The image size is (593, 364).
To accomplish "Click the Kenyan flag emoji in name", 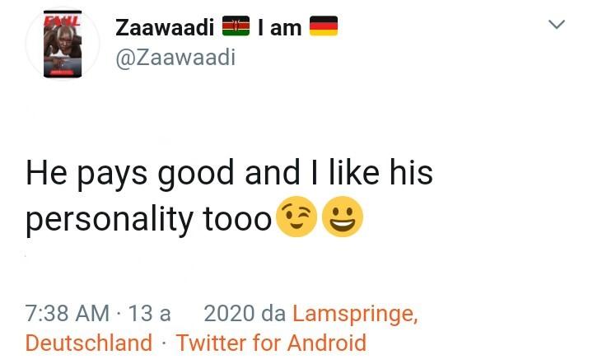I will pyautogui.click(x=236, y=27).
